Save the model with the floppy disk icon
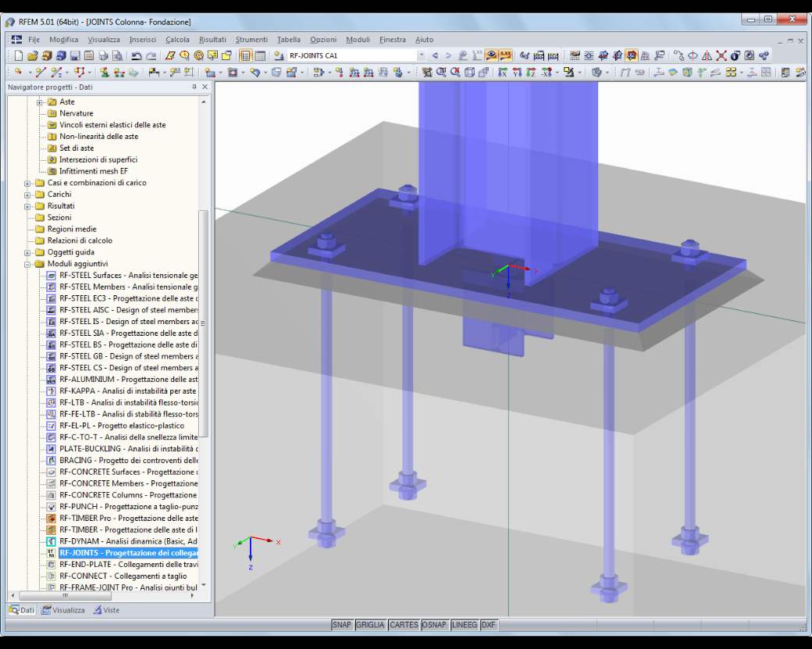The image size is (812, 649). (x=75, y=55)
